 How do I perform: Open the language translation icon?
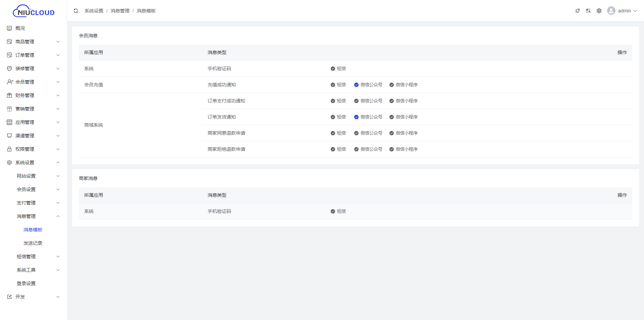[588, 11]
